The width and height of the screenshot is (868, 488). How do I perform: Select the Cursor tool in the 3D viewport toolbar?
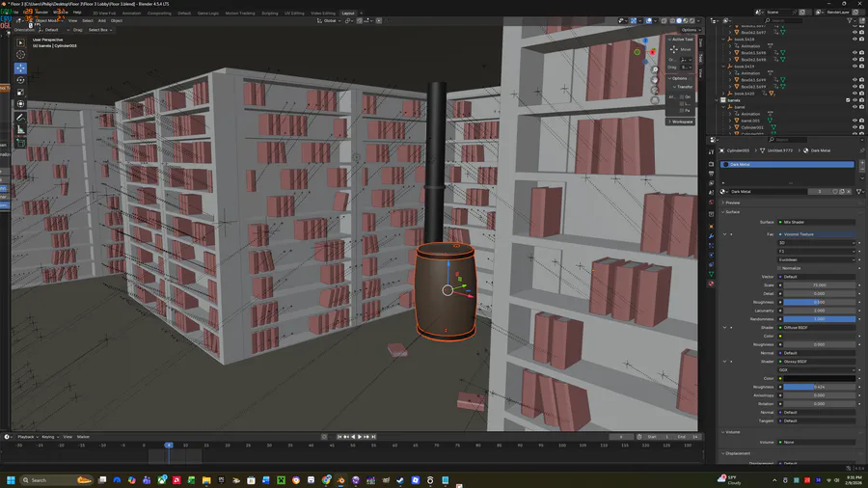20,55
